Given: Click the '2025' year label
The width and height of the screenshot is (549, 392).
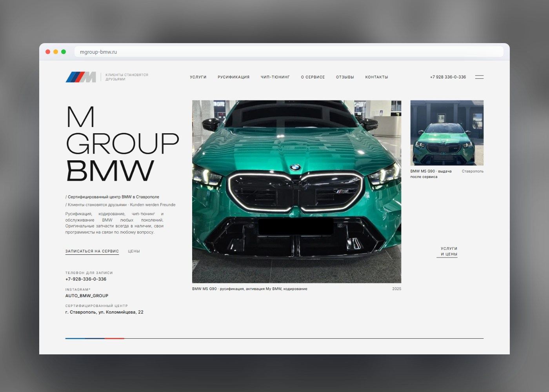Looking at the screenshot, I should (397, 289).
